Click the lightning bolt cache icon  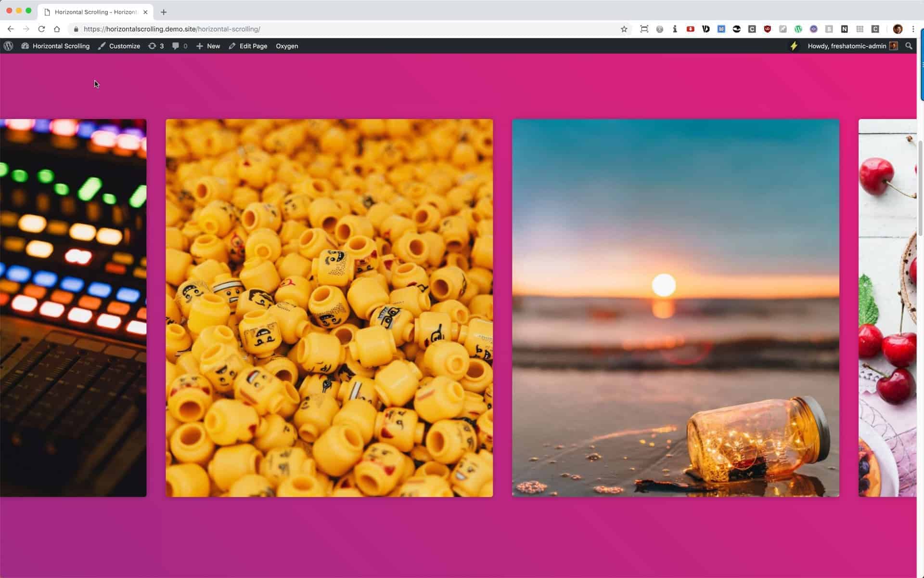pos(794,46)
